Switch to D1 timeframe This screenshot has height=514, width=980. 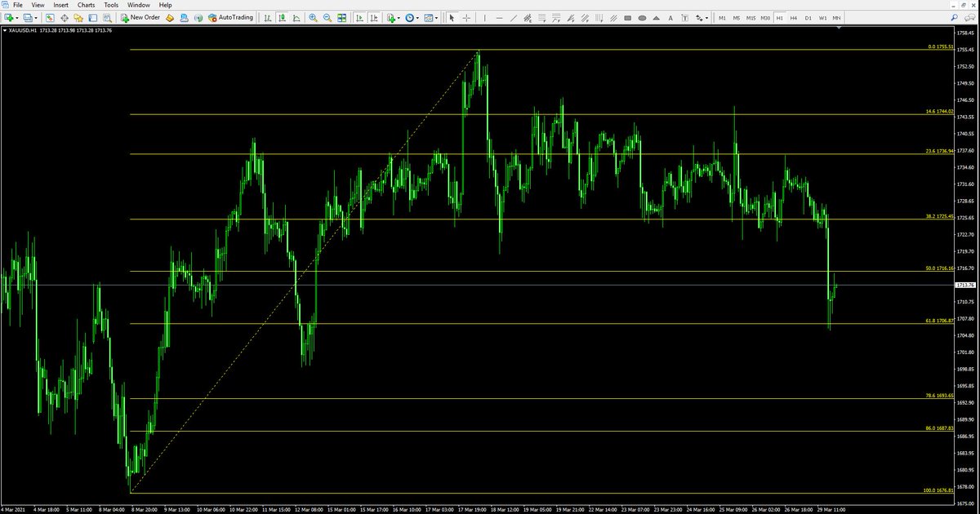click(808, 17)
